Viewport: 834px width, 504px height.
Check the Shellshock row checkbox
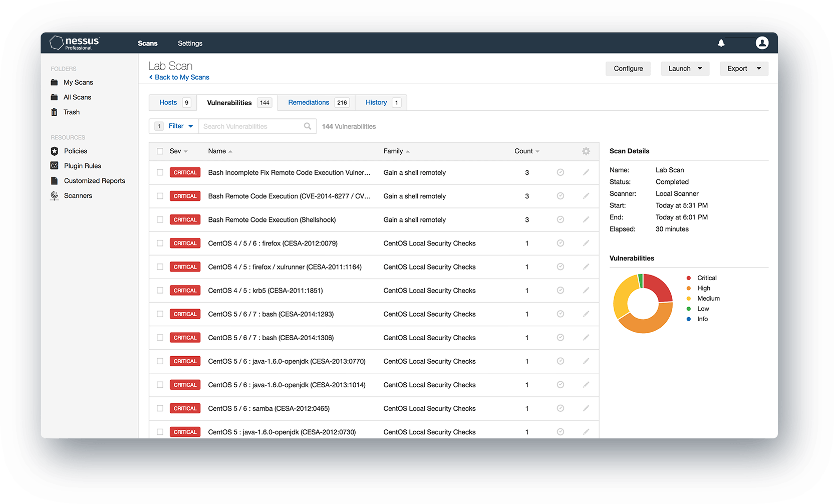tap(160, 219)
